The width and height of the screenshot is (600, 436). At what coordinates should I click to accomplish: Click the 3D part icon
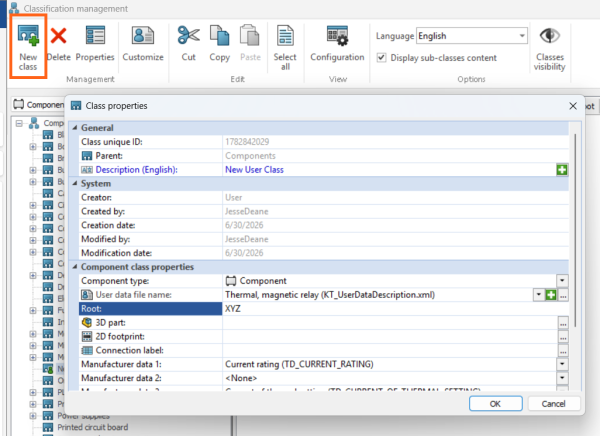pyautogui.click(x=87, y=323)
